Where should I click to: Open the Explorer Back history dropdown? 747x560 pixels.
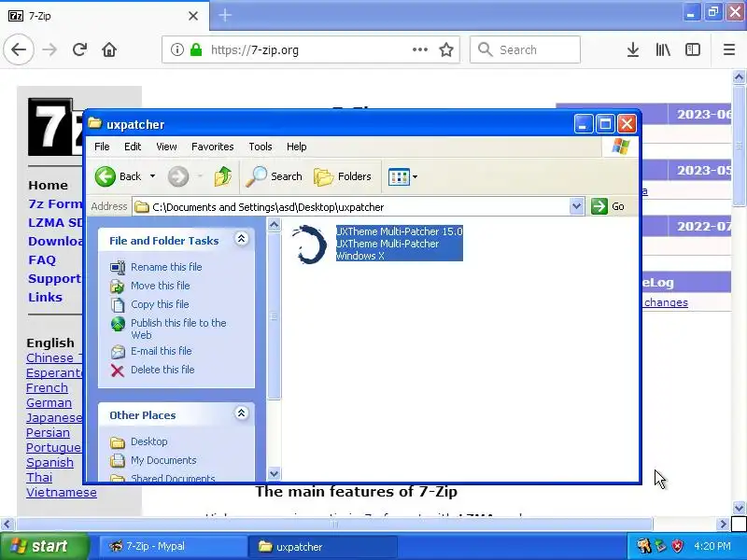(152, 176)
